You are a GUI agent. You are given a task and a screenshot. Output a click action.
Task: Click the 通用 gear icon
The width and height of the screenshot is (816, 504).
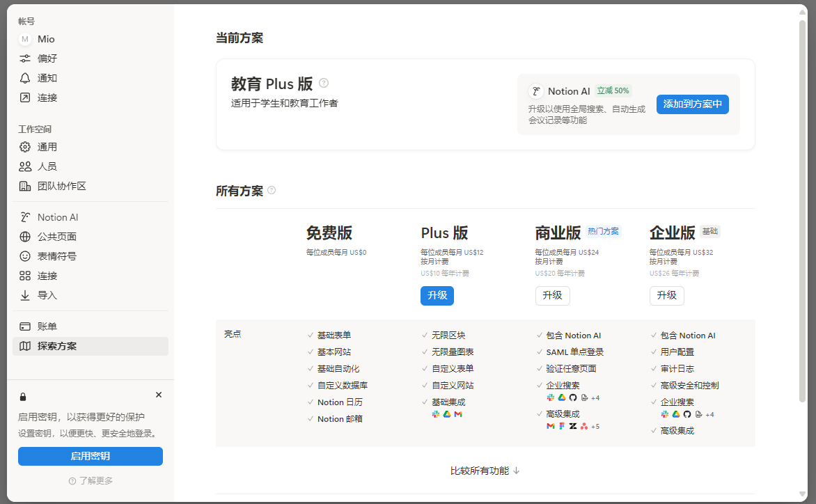pos(25,147)
